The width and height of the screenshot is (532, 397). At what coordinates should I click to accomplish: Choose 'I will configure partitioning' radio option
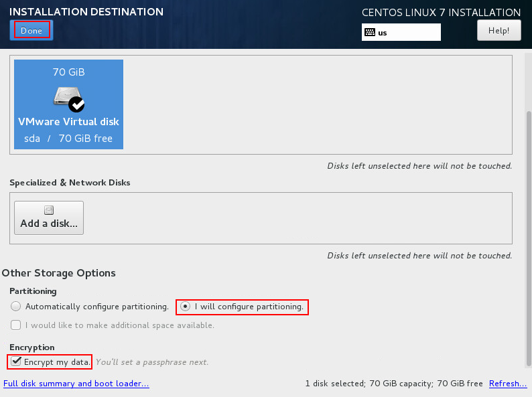[x=185, y=307]
